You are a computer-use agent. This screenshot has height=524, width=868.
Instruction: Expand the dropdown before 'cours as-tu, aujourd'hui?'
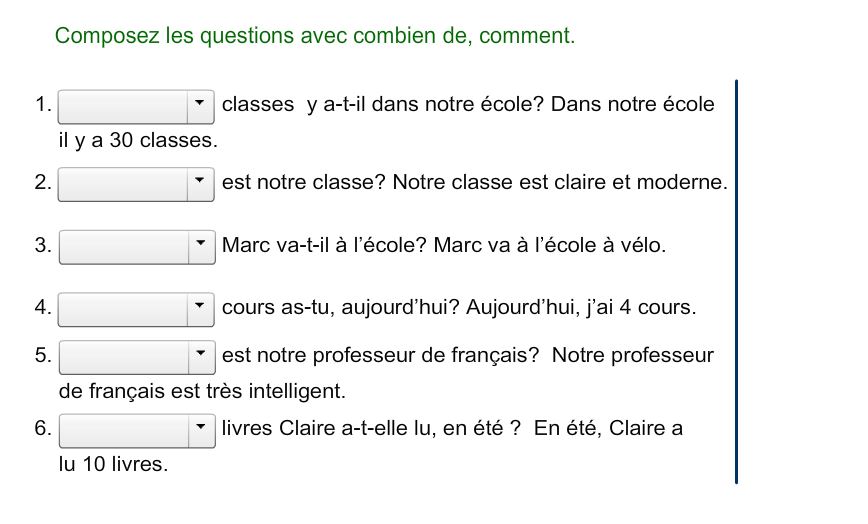pos(136,309)
